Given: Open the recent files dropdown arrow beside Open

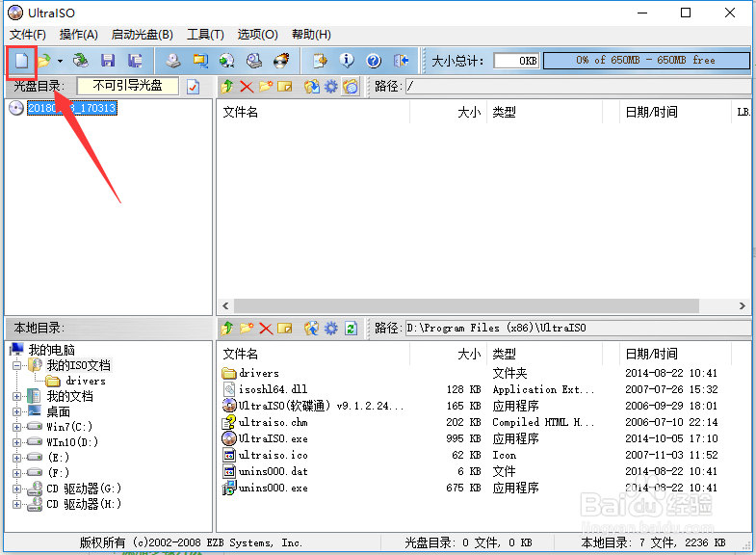Looking at the screenshot, I should (x=60, y=62).
